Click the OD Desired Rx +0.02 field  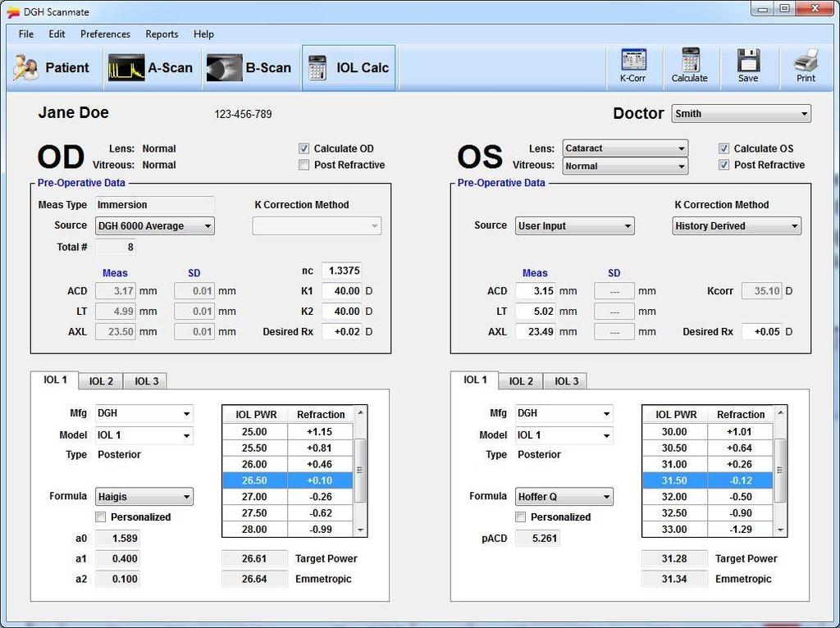[x=342, y=331]
